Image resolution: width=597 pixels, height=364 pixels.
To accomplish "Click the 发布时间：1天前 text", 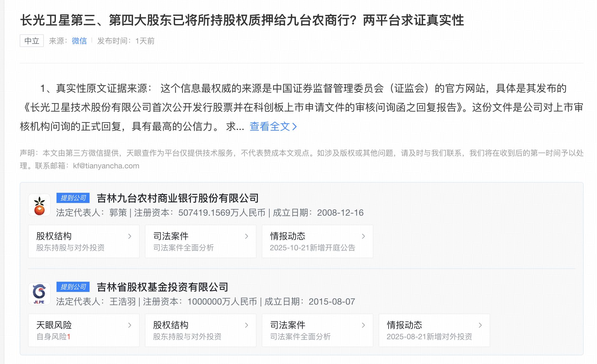I will coord(126,41).
